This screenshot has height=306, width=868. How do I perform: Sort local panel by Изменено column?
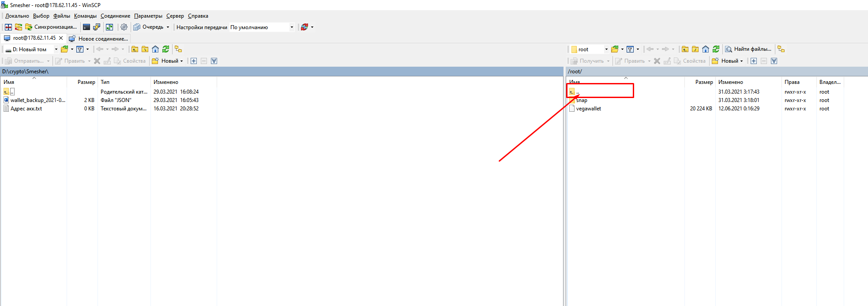(184, 82)
